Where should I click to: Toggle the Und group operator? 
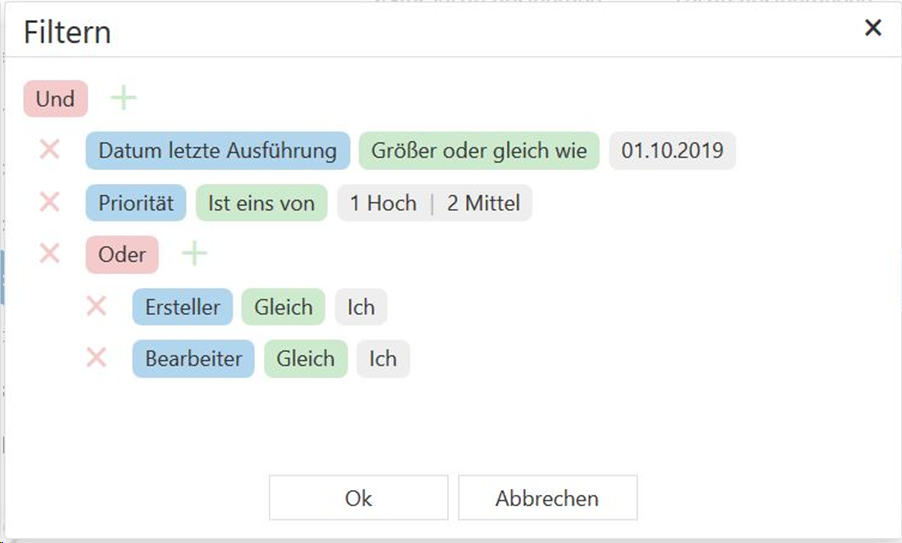pos(55,99)
